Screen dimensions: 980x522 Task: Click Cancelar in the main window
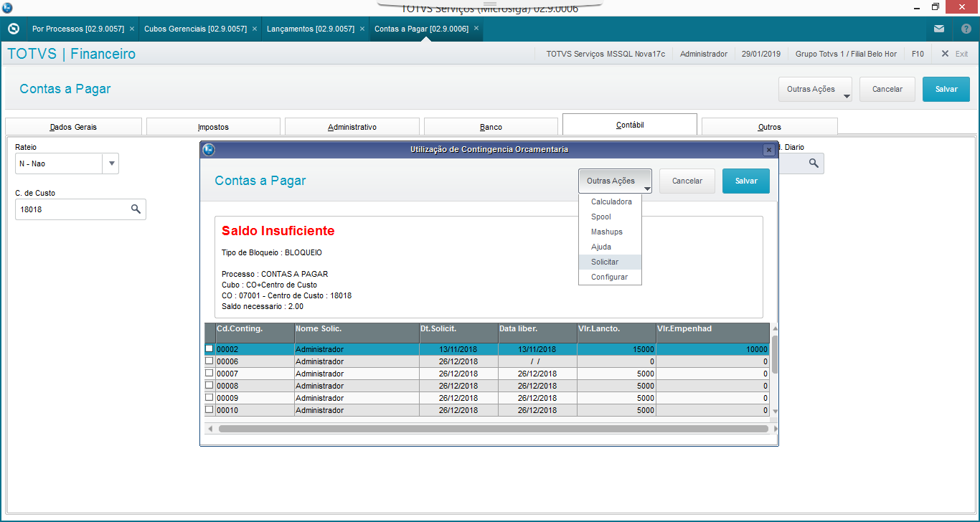click(x=887, y=89)
